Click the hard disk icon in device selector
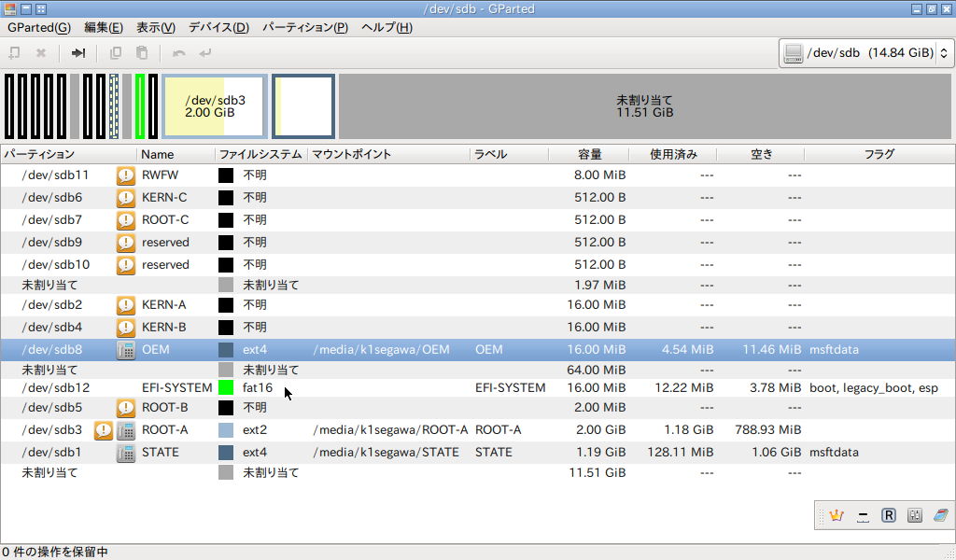 [794, 53]
